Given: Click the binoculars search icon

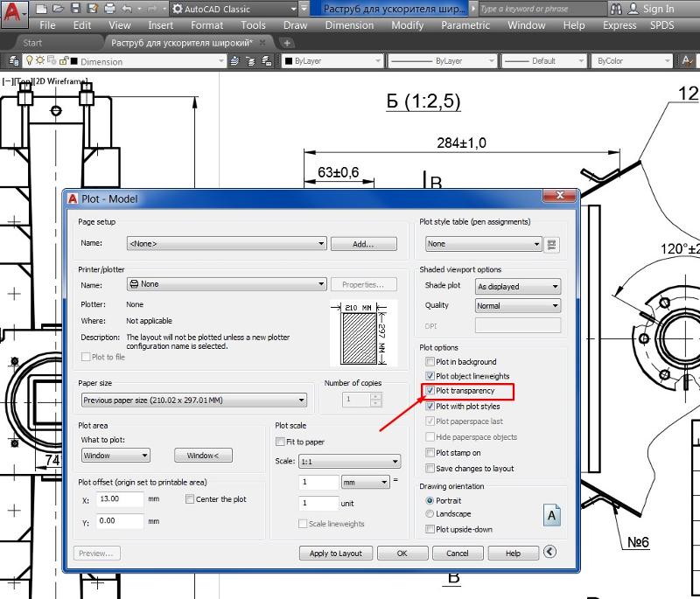Looking at the screenshot, I should [x=616, y=9].
